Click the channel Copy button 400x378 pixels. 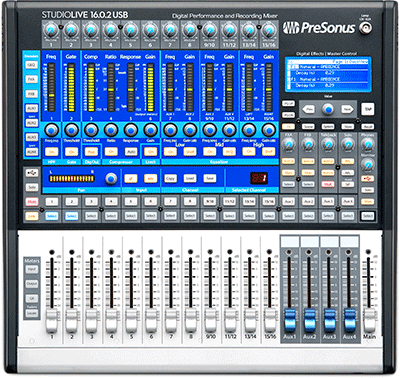(170, 178)
